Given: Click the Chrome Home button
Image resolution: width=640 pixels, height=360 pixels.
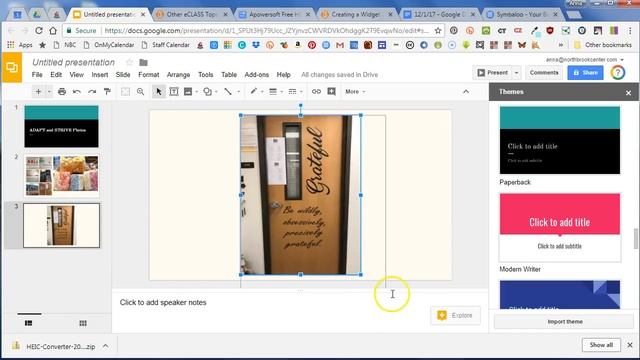Looking at the screenshot, I should [x=53, y=31].
